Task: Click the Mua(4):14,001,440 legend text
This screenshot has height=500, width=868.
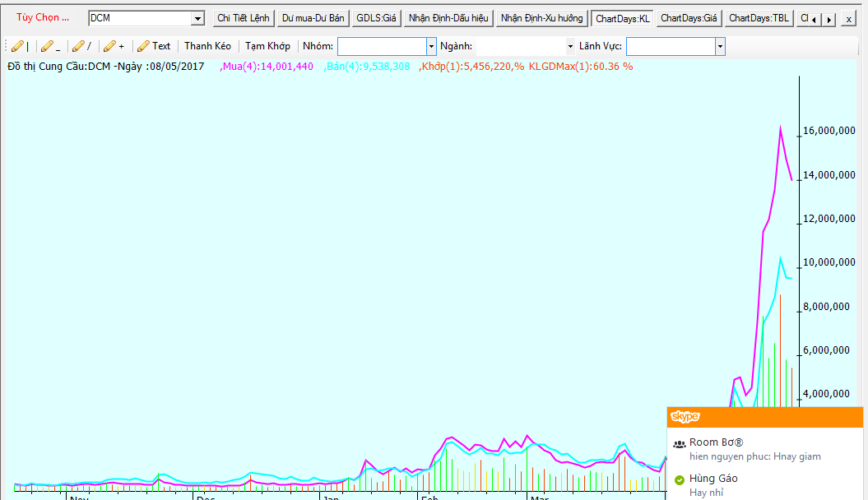Action: tap(267, 67)
